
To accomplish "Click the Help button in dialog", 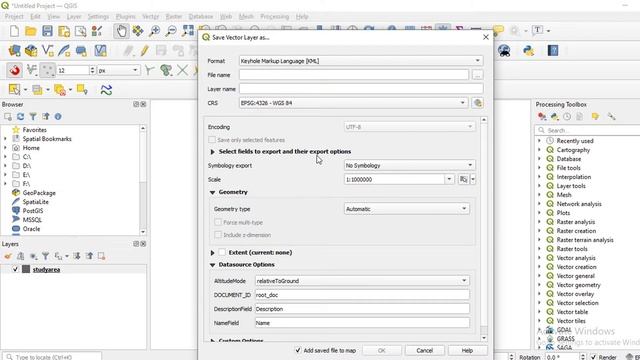I will (x=467, y=350).
